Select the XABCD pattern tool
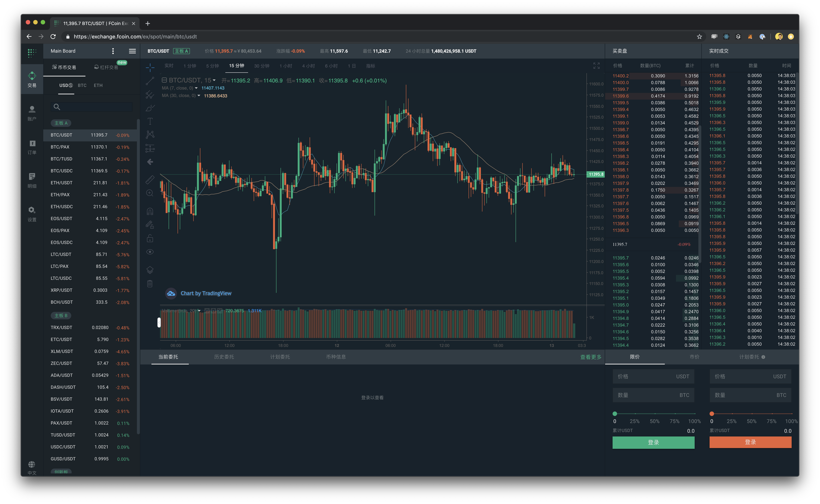 (x=150, y=135)
